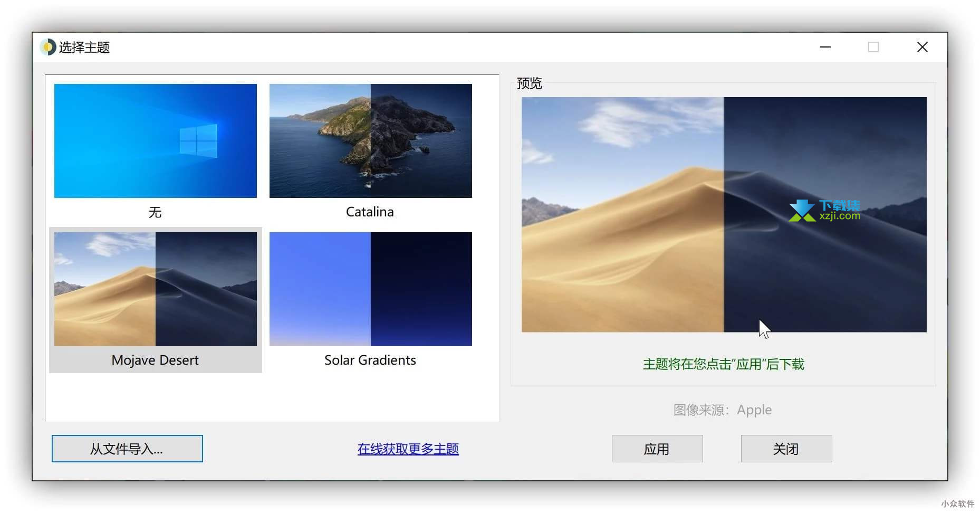Click the 图像来源: Apple credit text
Viewport: 980px width, 513px height.
pos(723,410)
